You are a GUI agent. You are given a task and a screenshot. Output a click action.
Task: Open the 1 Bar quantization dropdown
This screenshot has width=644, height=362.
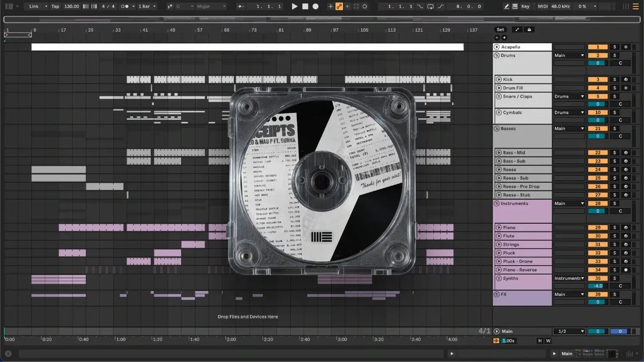pyautogui.click(x=147, y=6)
